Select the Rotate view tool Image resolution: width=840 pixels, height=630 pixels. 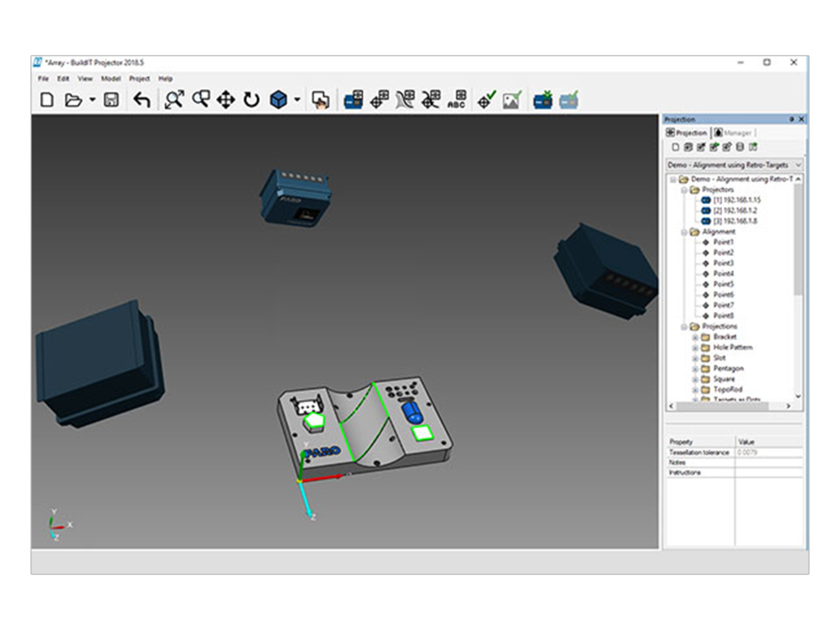(251, 100)
